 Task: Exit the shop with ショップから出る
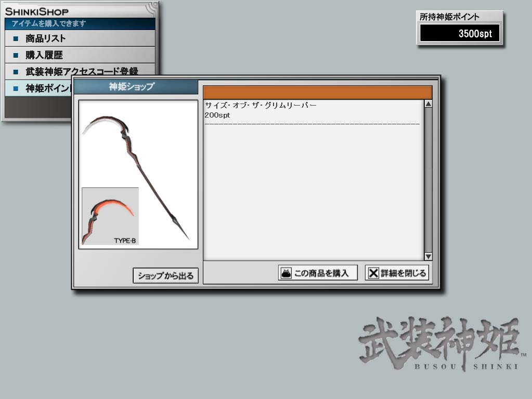166,276
